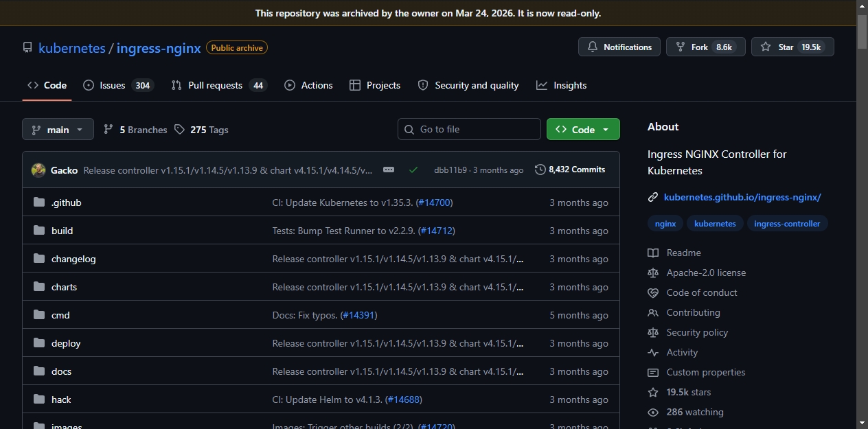Image resolution: width=868 pixels, height=429 pixels.
Task: Click Gacko's avatar thumbnail
Action: pos(38,170)
